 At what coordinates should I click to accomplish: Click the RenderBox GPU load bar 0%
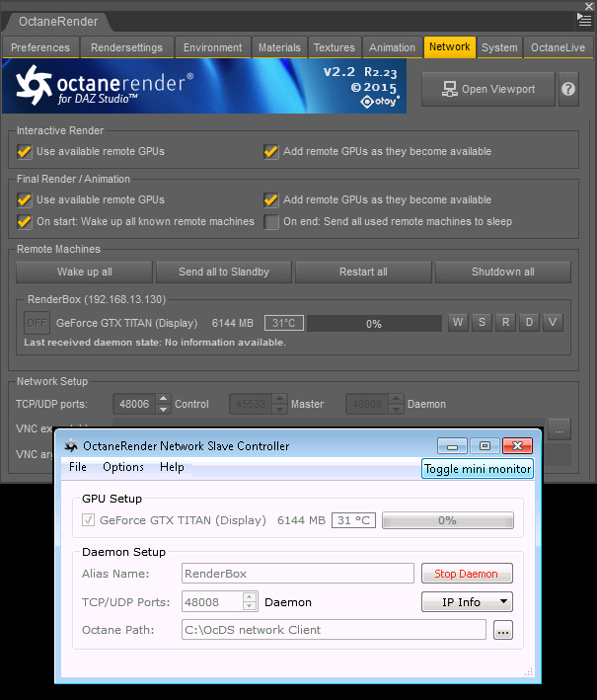[x=374, y=324]
